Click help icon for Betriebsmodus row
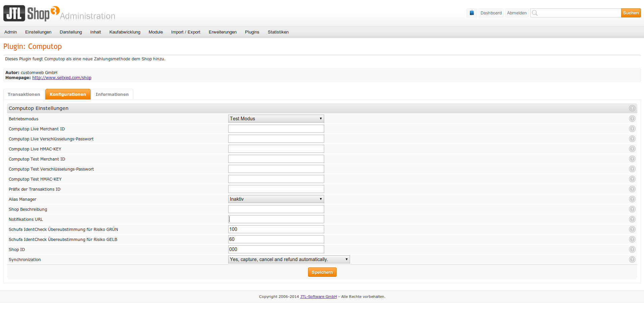The width and height of the screenshot is (644, 313). click(x=632, y=119)
